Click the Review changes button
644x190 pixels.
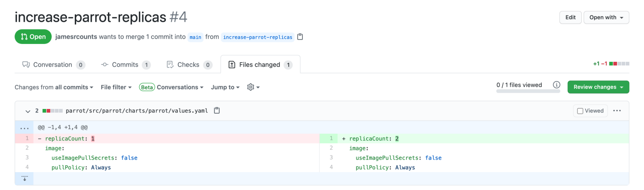(598, 87)
